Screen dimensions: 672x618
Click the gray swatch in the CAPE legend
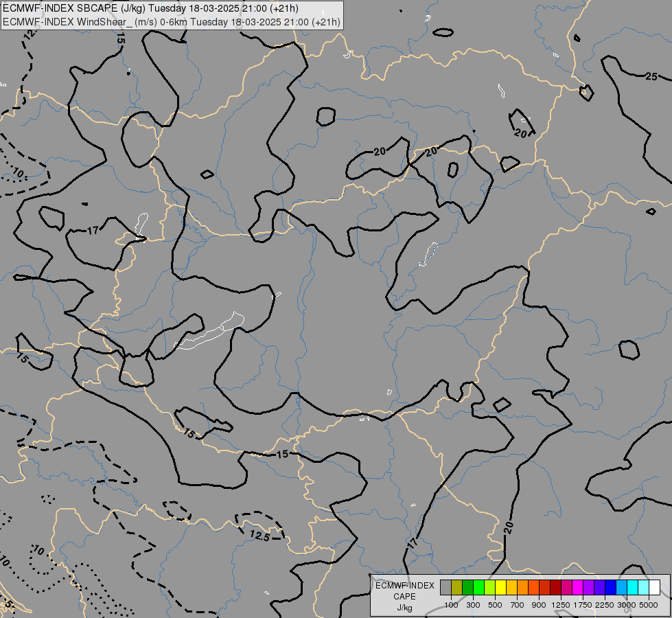click(445, 587)
